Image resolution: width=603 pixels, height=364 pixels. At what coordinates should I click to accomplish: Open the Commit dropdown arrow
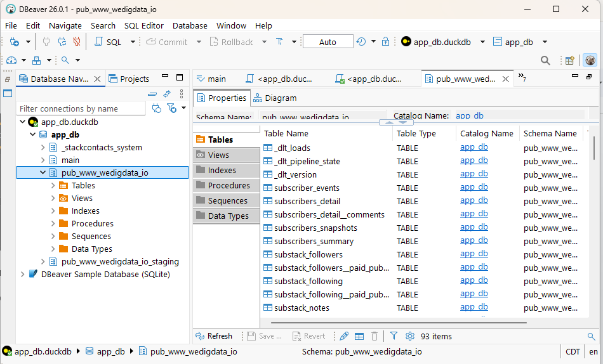click(199, 41)
